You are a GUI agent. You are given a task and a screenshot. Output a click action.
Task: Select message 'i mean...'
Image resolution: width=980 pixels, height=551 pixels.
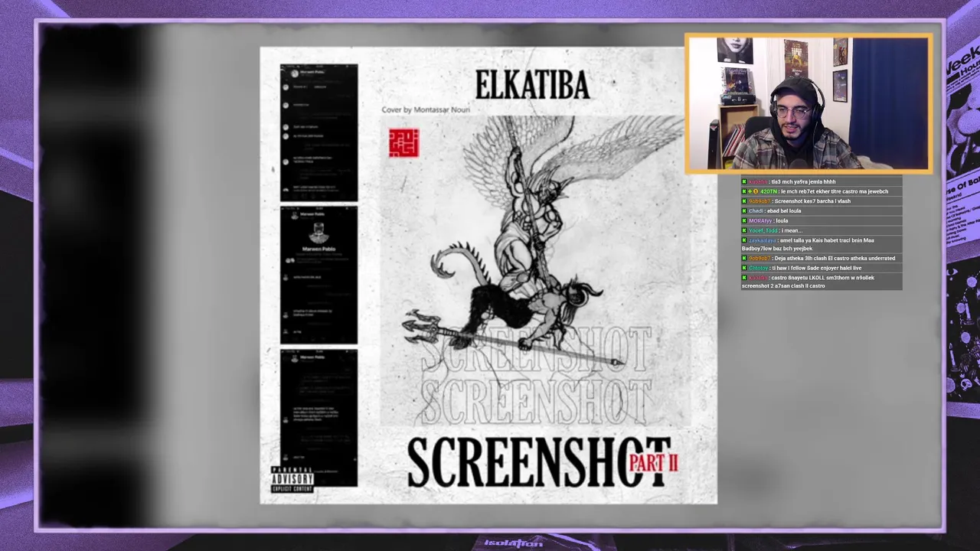(x=792, y=230)
